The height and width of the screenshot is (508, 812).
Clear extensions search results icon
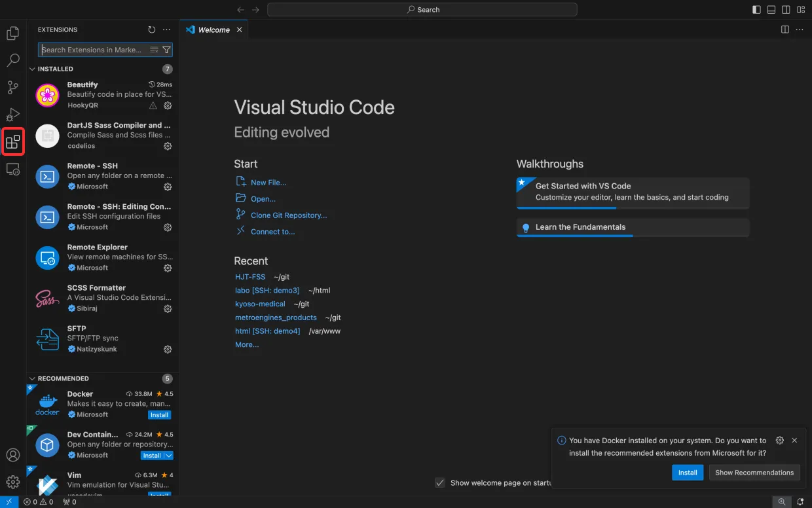pyautogui.click(x=154, y=50)
